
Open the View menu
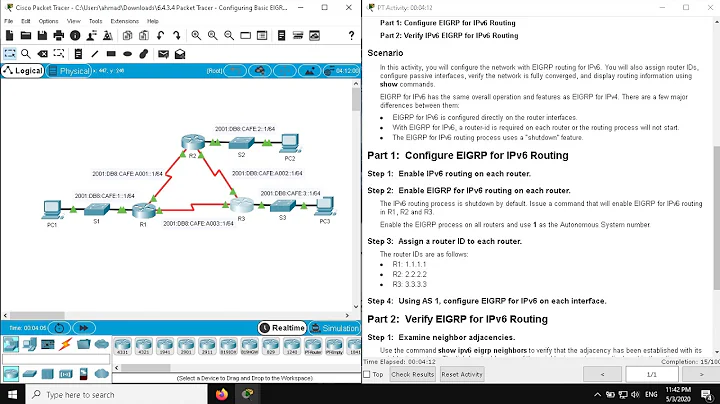pyautogui.click(x=73, y=21)
